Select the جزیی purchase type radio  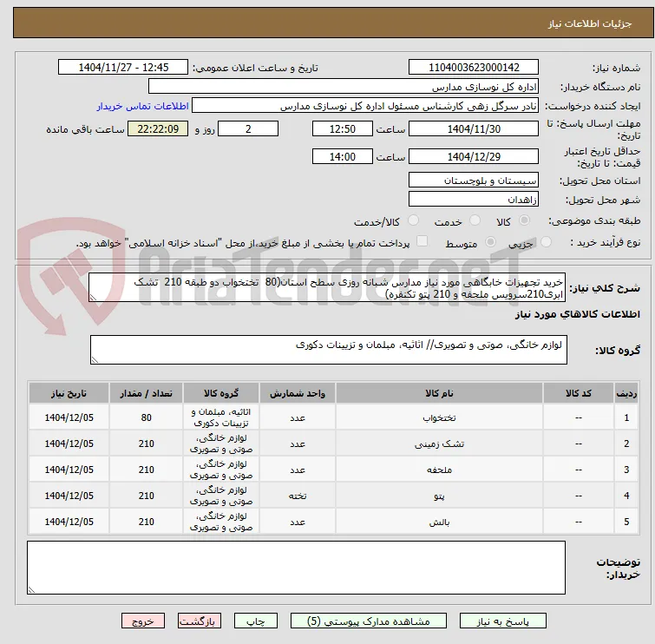[x=546, y=242]
